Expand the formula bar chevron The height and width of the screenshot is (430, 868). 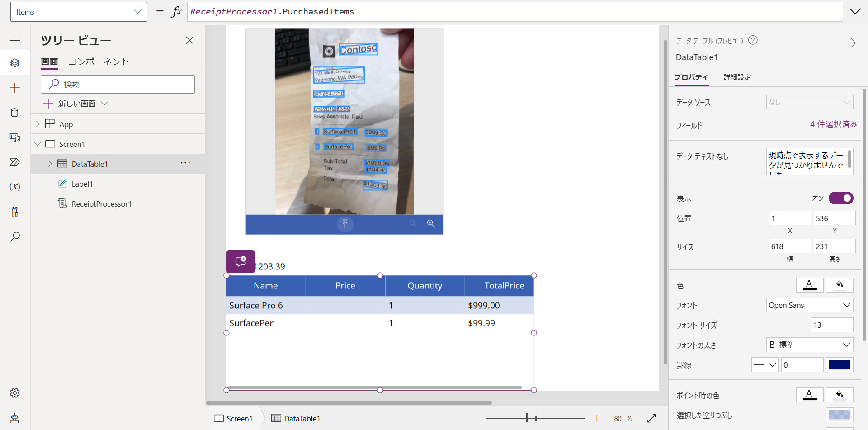point(855,11)
